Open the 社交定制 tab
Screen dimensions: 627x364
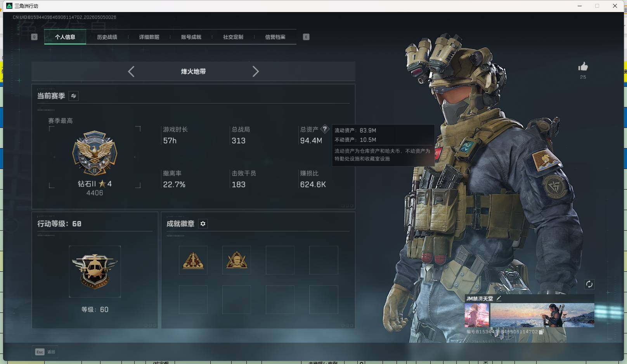[x=233, y=37]
